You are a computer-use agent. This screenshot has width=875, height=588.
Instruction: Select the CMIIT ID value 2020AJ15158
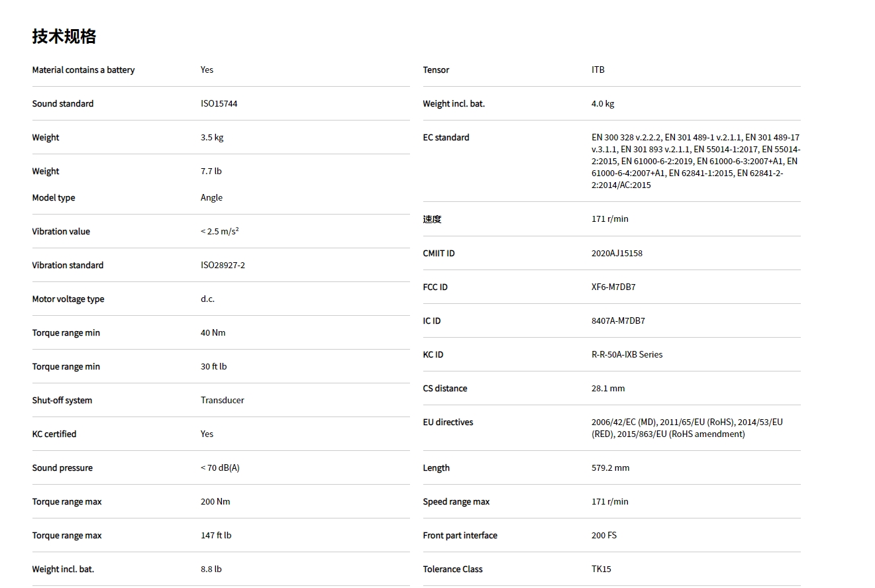point(617,254)
